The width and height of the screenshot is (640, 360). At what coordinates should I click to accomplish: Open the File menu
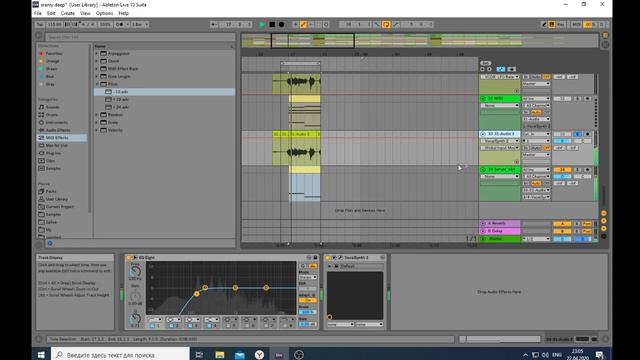tap(38, 13)
